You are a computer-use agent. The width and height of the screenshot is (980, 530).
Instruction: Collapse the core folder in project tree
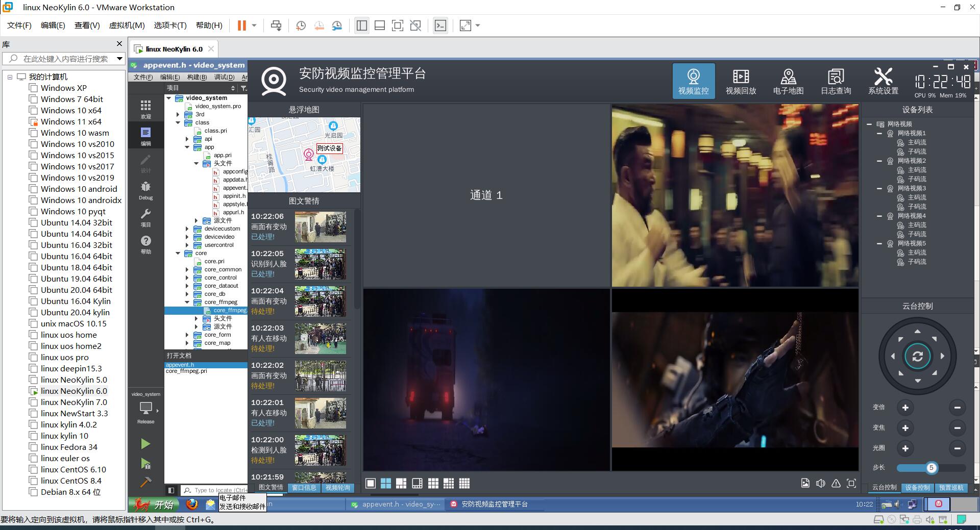pyautogui.click(x=178, y=253)
